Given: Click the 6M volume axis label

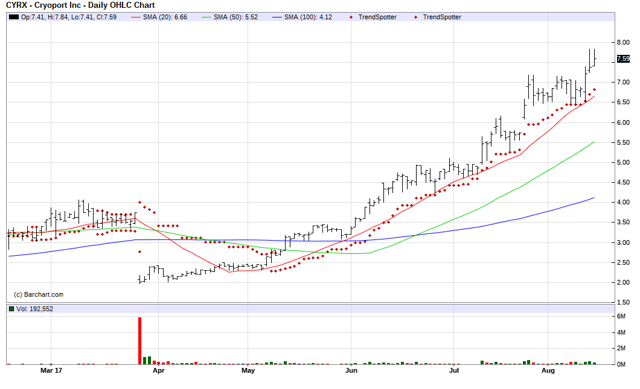Looking at the screenshot, I should pyautogui.click(x=621, y=316).
